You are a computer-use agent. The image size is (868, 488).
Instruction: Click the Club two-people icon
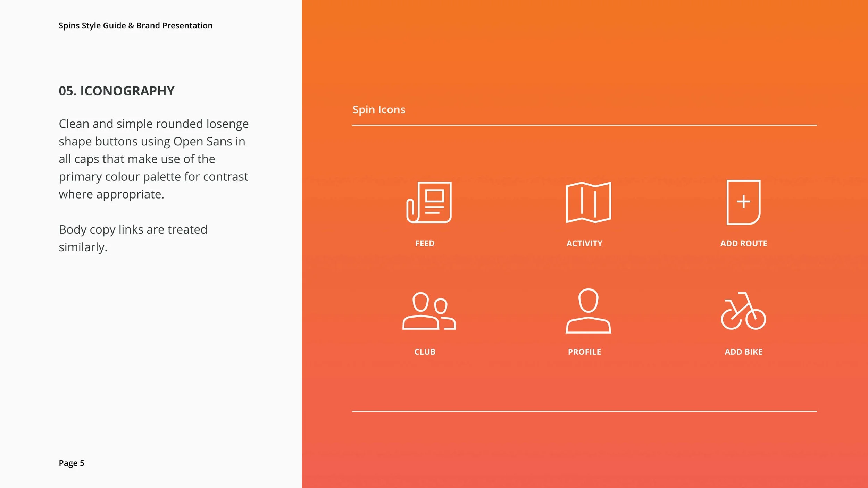428,311
